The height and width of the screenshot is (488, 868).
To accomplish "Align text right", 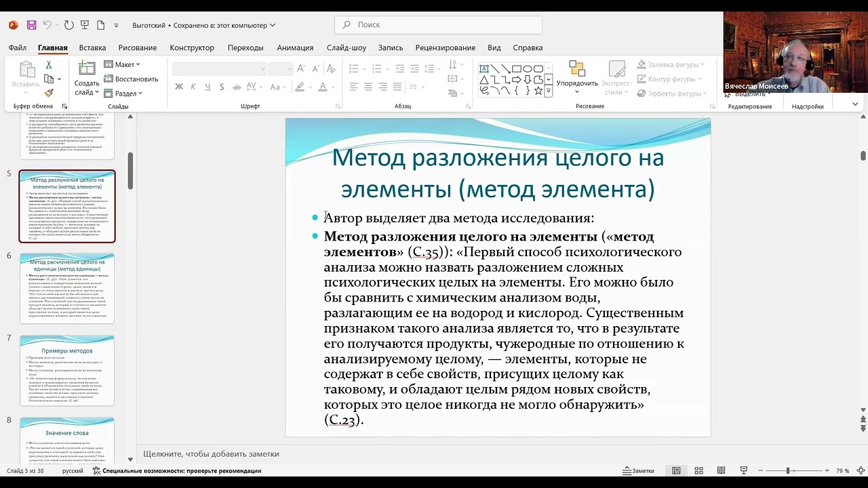I will 383,87.
